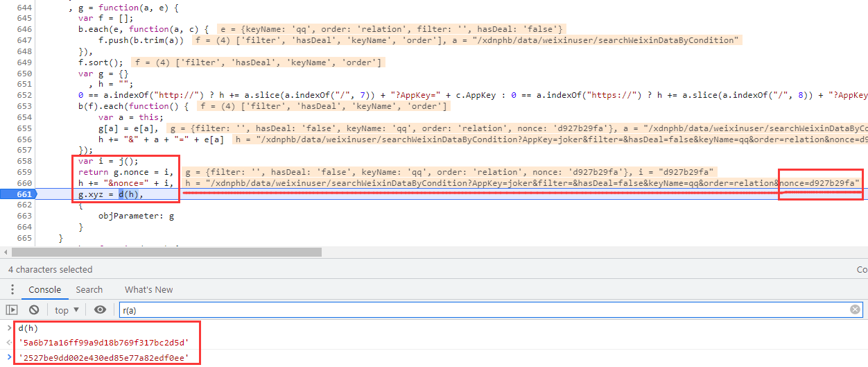This screenshot has height=367, width=868.
Task: Click the highlighted d in g.xyz line
Action: pyautogui.click(x=121, y=194)
